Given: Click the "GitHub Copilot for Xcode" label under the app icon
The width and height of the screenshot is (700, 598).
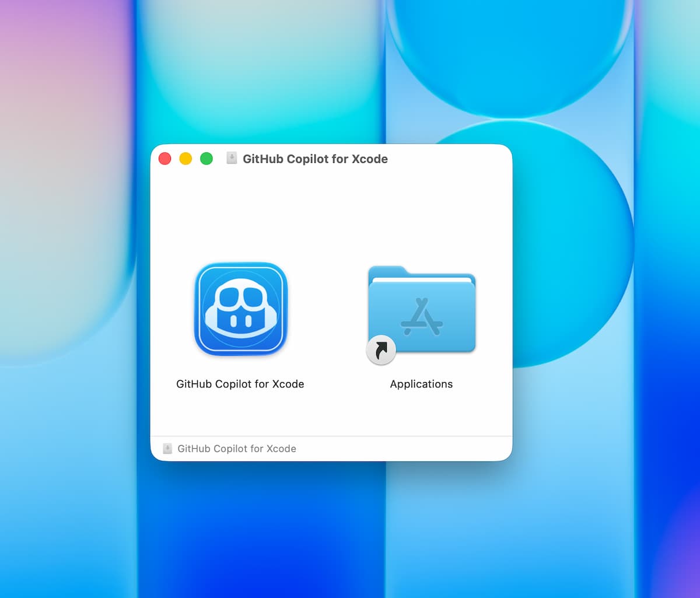Looking at the screenshot, I should (x=240, y=384).
